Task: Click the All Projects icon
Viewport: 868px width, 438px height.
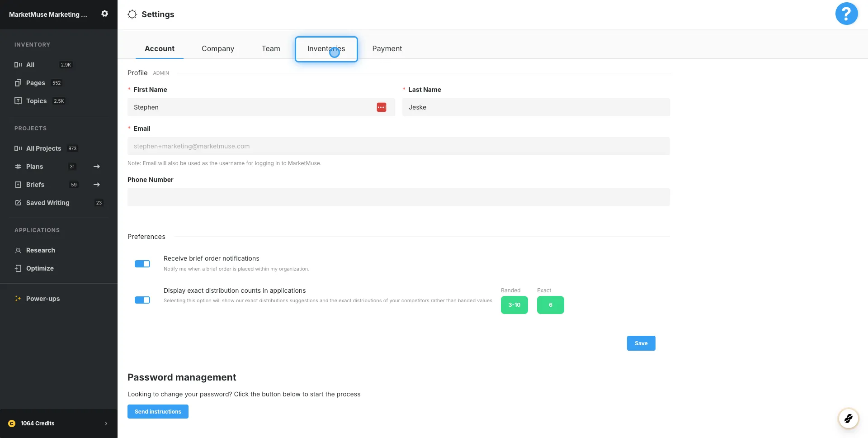Action: [x=18, y=148]
